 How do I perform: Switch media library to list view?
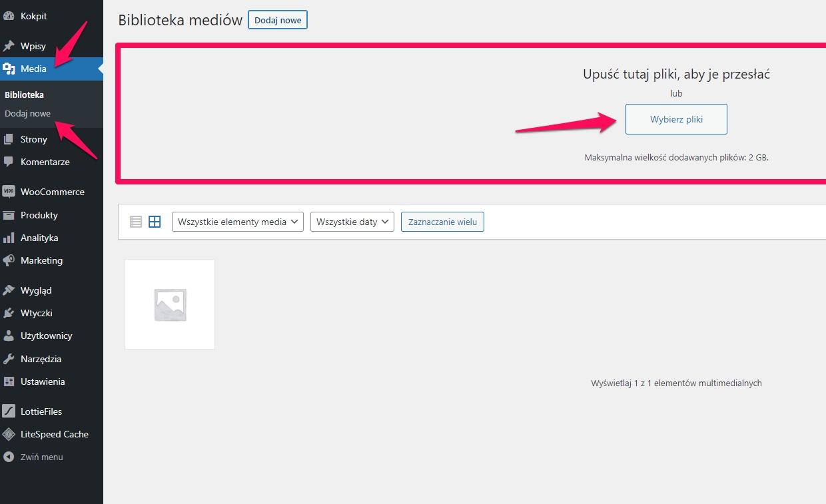136,222
